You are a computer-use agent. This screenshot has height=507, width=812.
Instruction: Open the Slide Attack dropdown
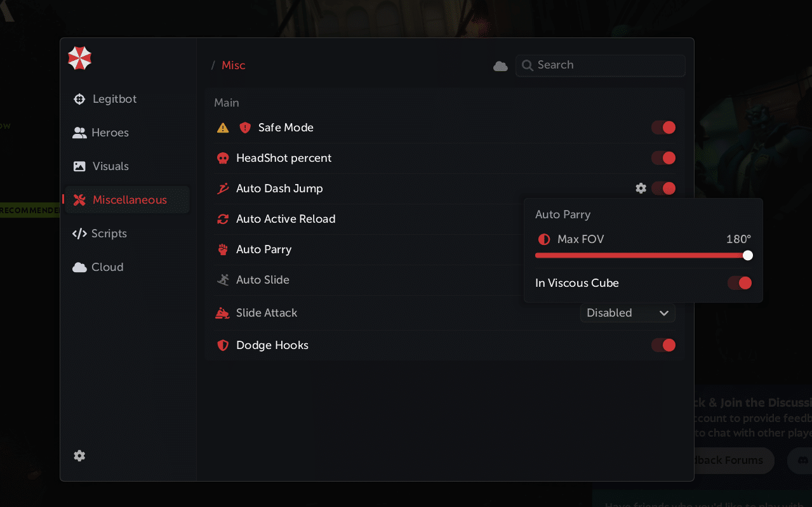627,313
